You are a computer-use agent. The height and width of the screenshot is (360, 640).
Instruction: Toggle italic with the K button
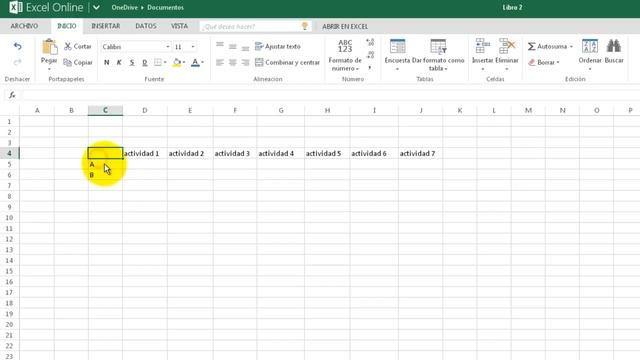pyautogui.click(x=119, y=62)
